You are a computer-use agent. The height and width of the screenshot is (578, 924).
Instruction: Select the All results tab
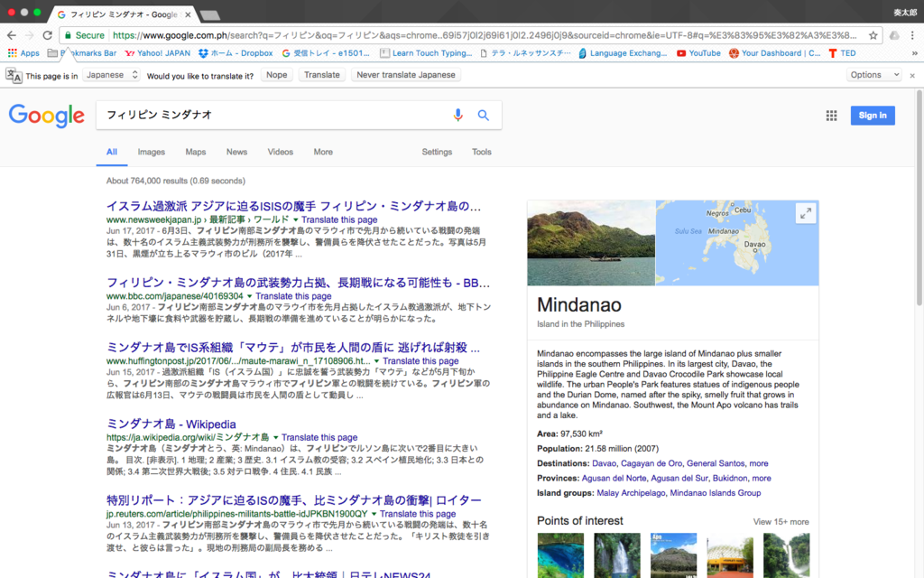pos(111,152)
